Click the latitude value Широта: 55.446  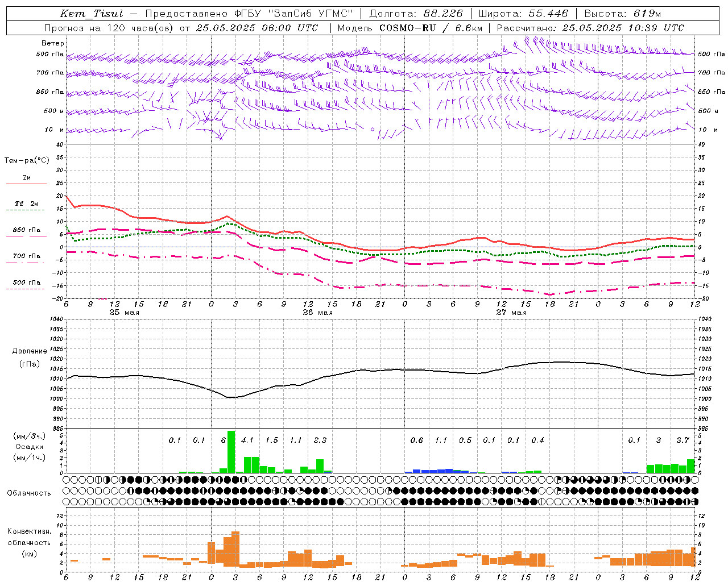[x=523, y=14]
